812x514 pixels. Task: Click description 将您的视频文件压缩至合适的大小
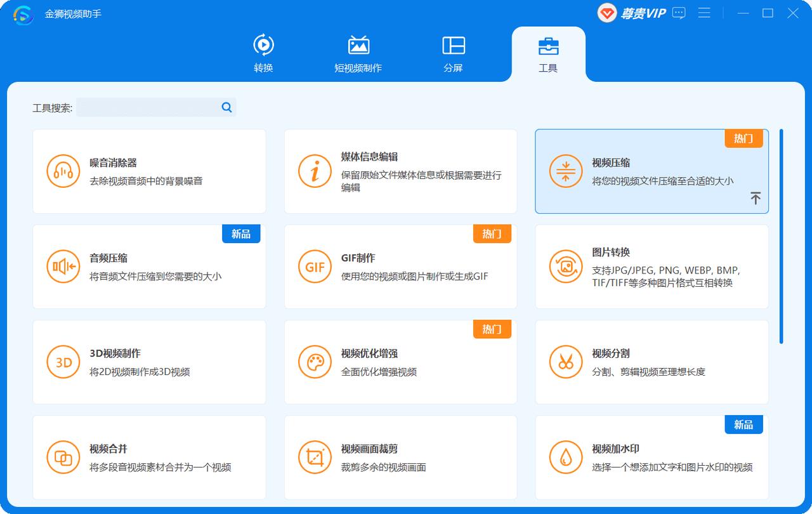coord(662,181)
